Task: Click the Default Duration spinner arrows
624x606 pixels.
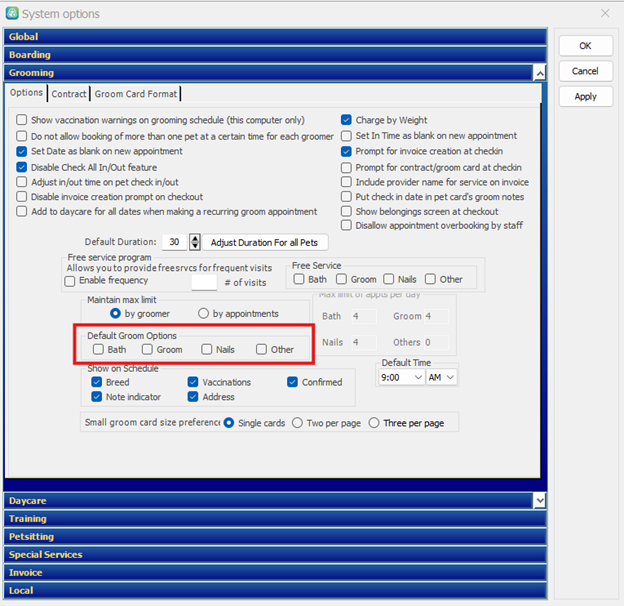Action: click(195, 242)
